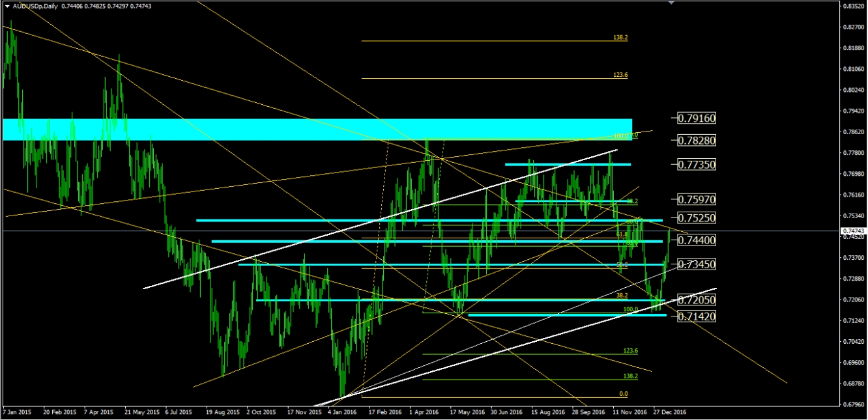This screenshot has width=868, height=420.
Task: Click the 11 Nov 2016 date label
Action: tap(629, 412)
